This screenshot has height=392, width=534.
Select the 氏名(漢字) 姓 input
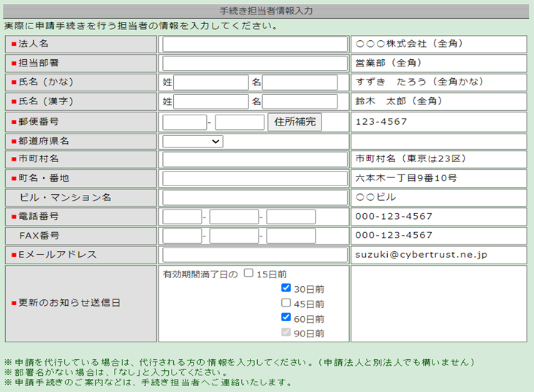point(210,101)
